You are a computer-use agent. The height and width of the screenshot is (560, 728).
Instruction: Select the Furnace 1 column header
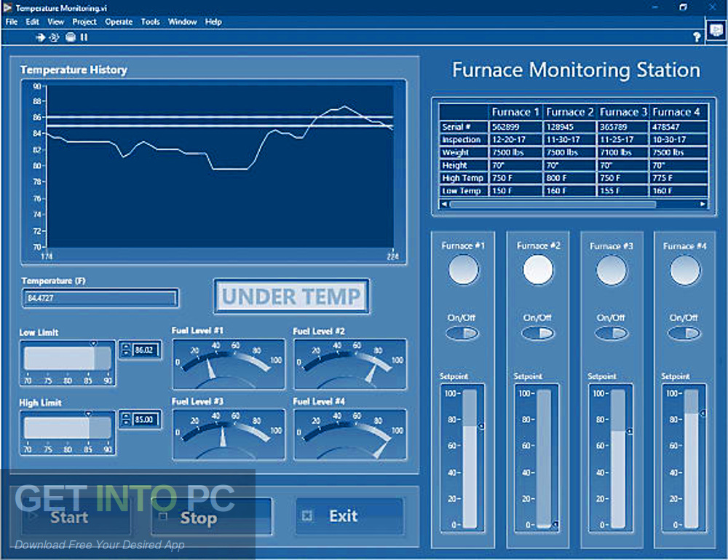pyautogui.click(x=515, y=112)
